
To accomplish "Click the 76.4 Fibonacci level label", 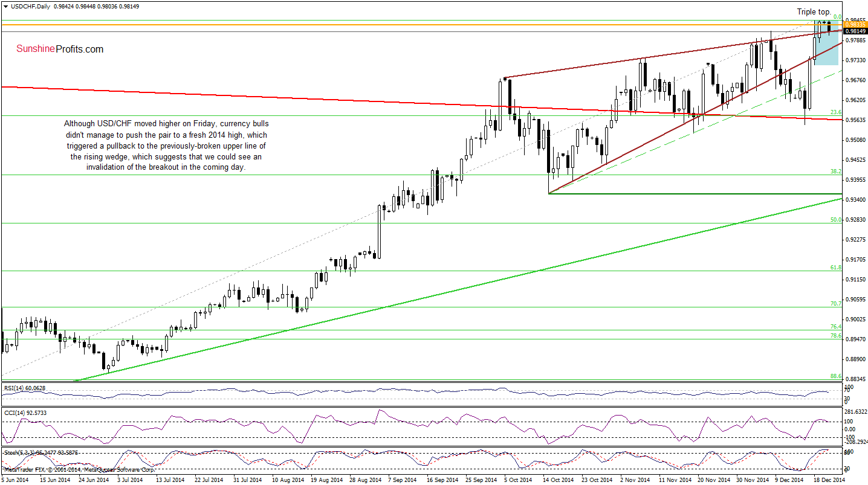I will pos(836,327).
